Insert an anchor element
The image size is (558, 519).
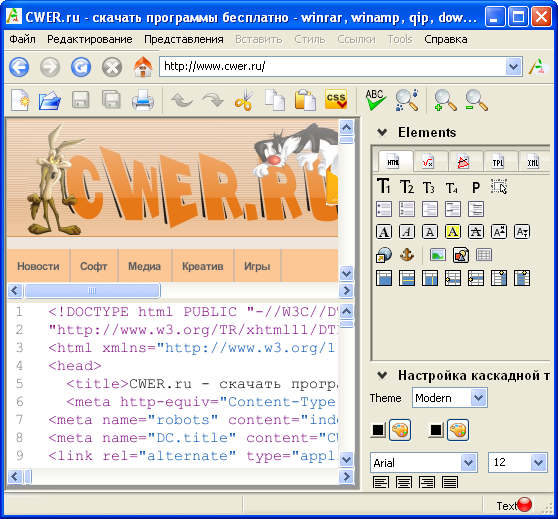(407, 255)
